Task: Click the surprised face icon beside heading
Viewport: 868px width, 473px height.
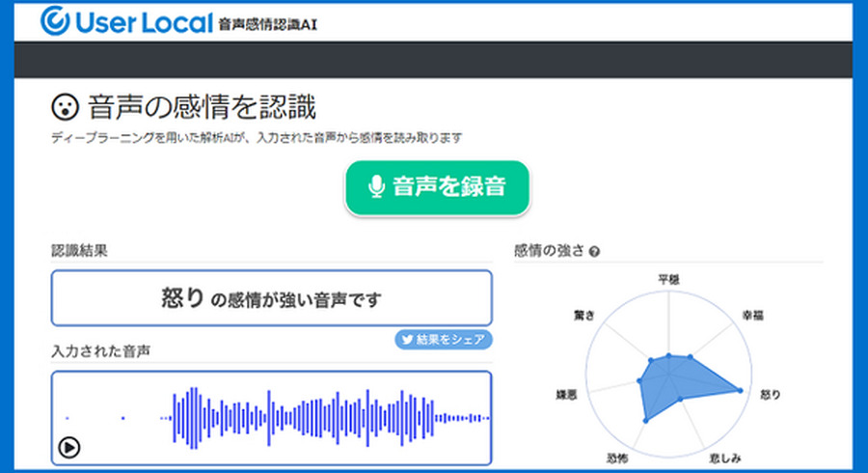Action: pyautogui.click(x=65, y=106)
